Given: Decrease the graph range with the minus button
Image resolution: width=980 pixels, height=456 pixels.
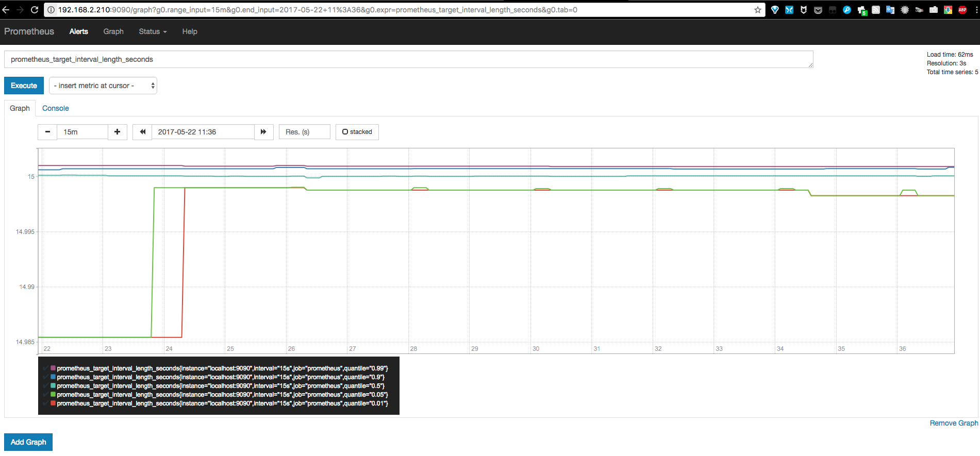Looking at the screenshot, I should pos(47,132).
